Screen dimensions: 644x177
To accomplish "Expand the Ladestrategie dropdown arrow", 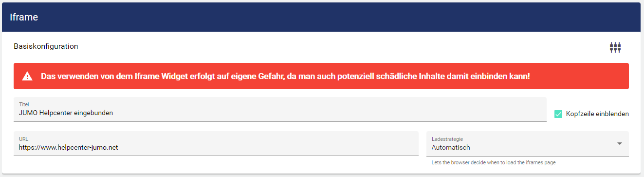I will point(620,143).
